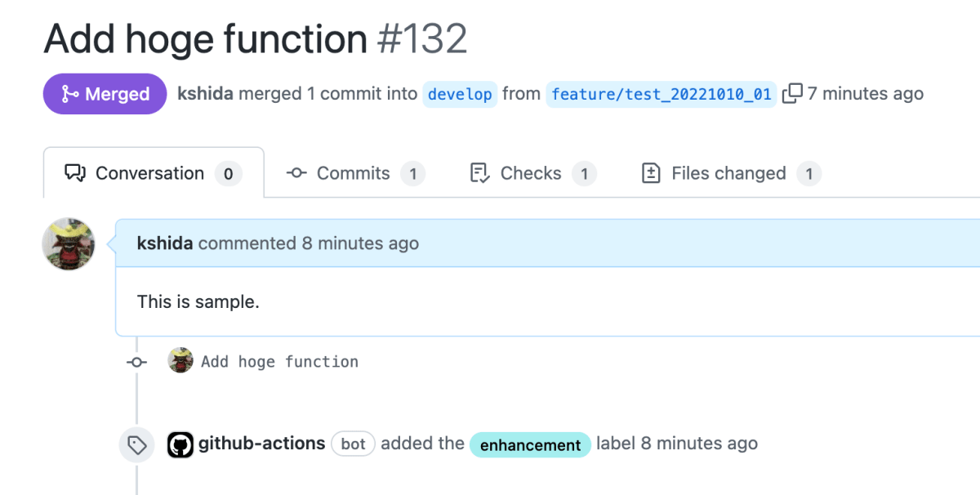Click the Files changed diff icon
This screenshot has height=495, width=980.
pyautogui.click(x=651, y=173)
